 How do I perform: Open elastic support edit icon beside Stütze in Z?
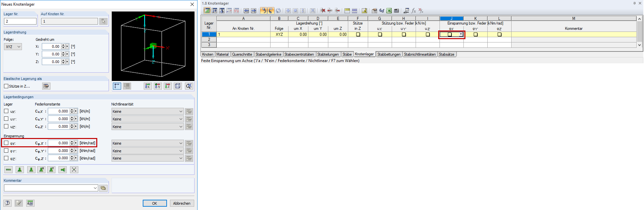coord(46,86)
